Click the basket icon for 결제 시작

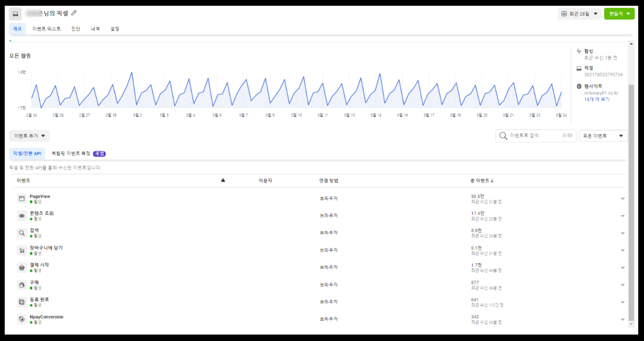22,268
